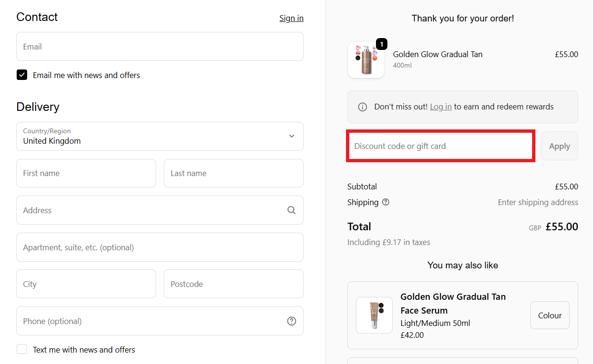Focus the Discount code or gift card field

[x=441, y=146]
